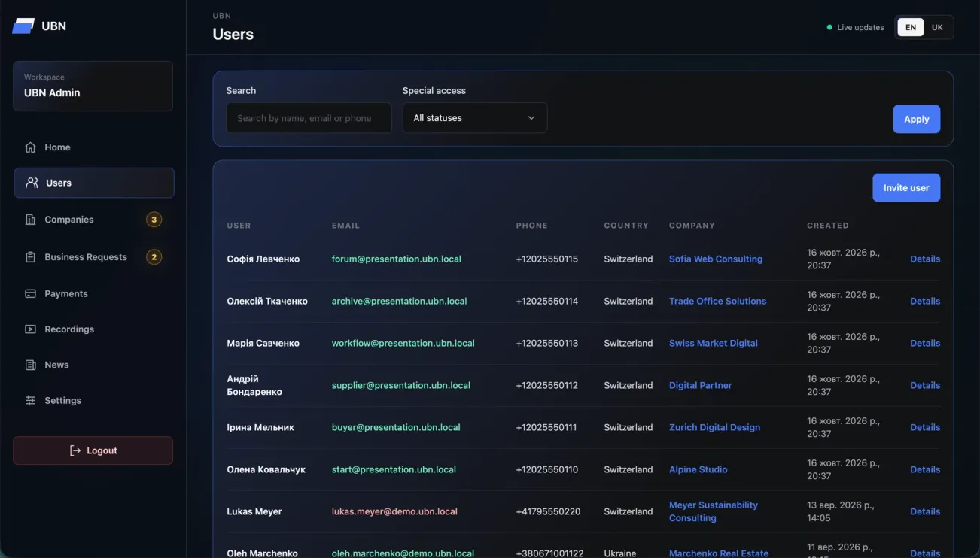Click phone number +12025550113
The width and height of the screenshot is (980, 558).
click(547, 343)
